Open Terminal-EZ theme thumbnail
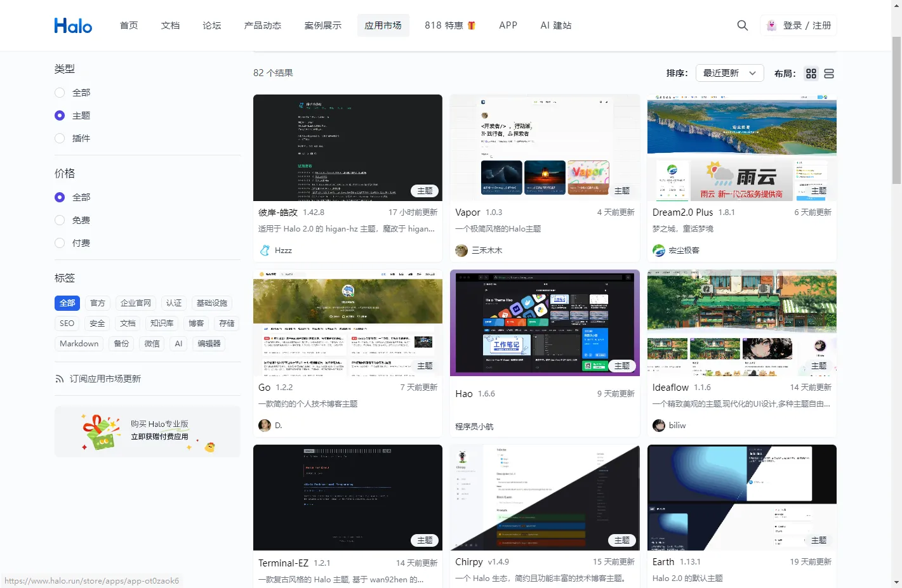This screenshot has width=902, height=588. [348, 497]
